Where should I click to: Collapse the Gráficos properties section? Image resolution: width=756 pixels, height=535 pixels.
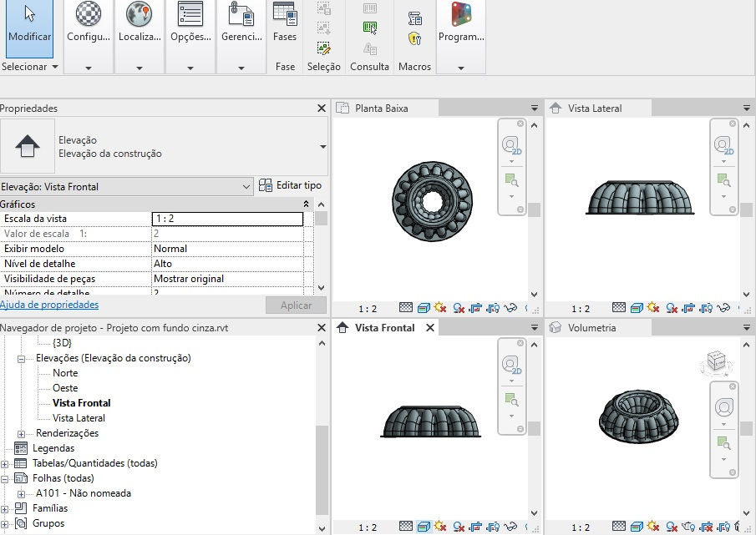(x=306, y=204)
